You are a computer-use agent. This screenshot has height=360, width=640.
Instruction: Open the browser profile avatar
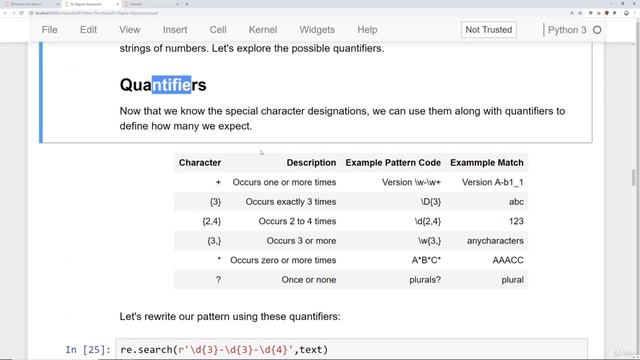point(626,13)
